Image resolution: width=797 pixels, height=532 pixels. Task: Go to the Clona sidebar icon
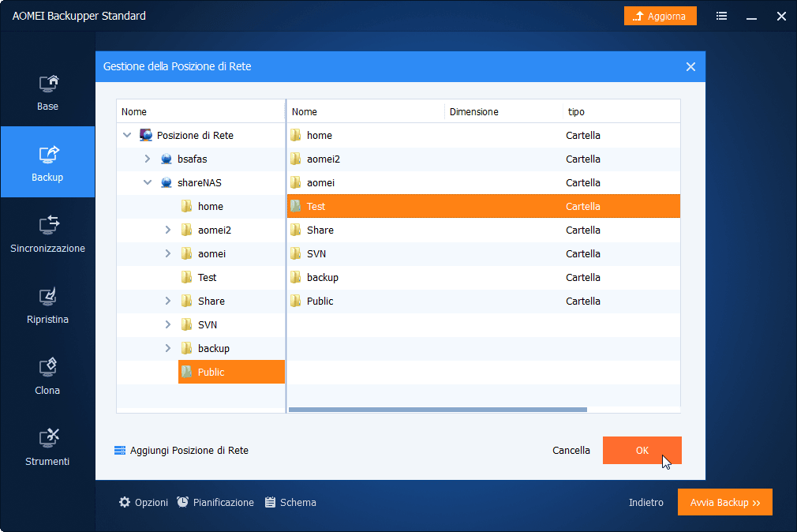coord(48,368)
